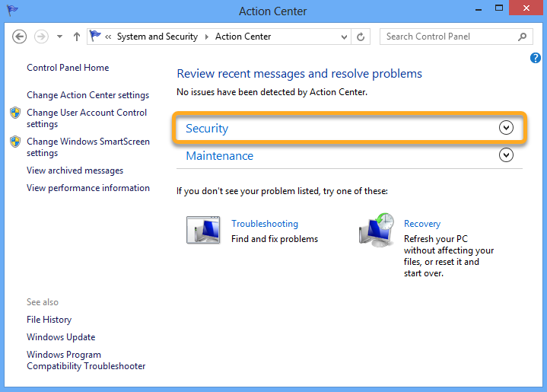Open the address bar history dropdown
This screenshot has width=547, height=392.
[x=342, y=37]
